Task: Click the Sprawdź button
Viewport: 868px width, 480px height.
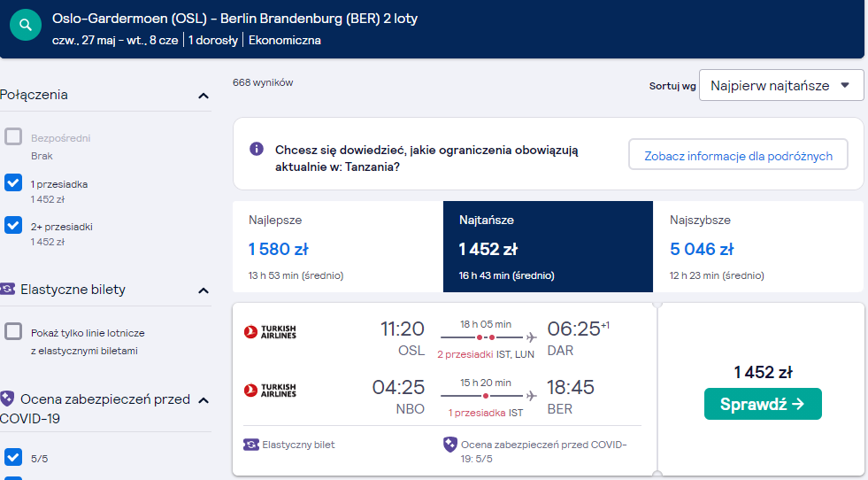Action: pos(763,404)
